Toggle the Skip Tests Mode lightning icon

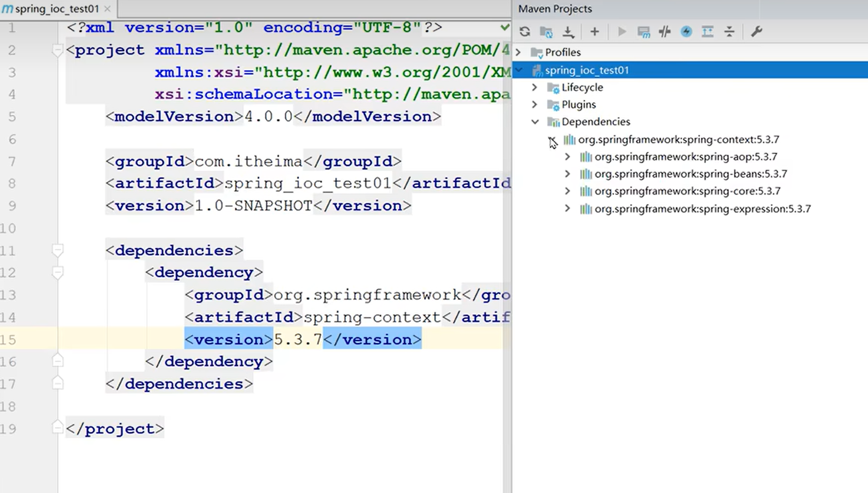pos(686,32)
